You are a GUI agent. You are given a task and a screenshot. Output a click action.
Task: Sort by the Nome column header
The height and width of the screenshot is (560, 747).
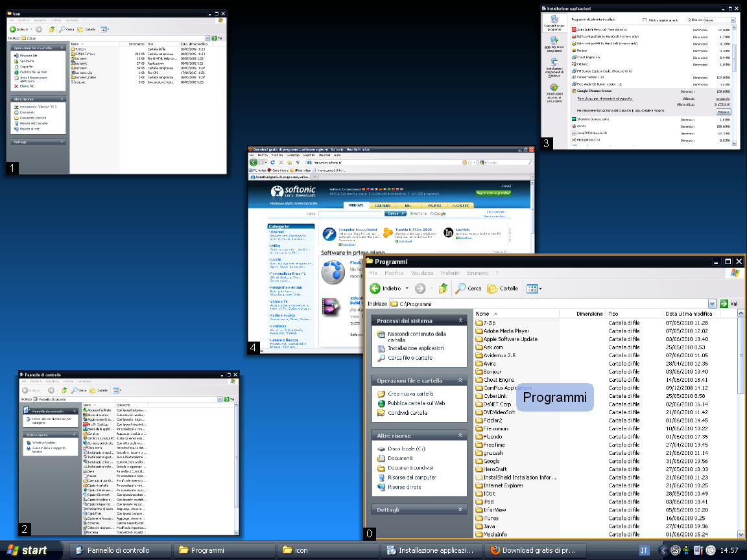(x=516, y=313)
